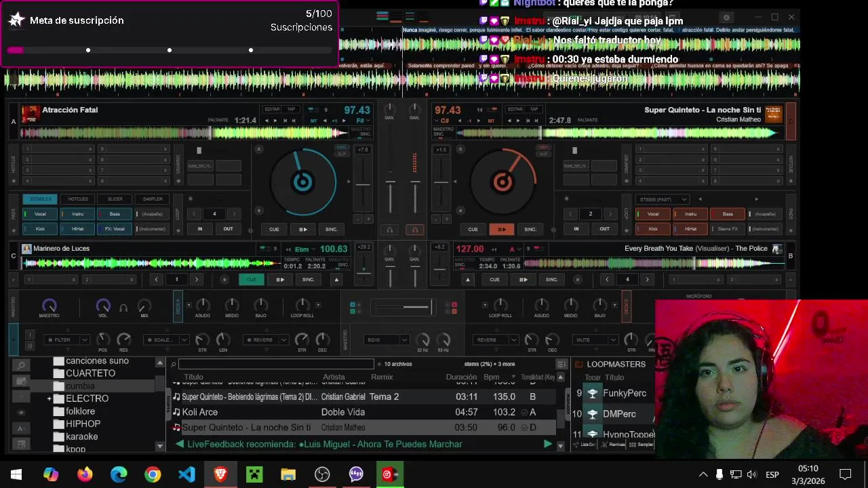The width and height of the screenshot is (868, 488).
Task: Toggle Bass stem pad on Atracción Fatal deck
Action: pos(115,214)
